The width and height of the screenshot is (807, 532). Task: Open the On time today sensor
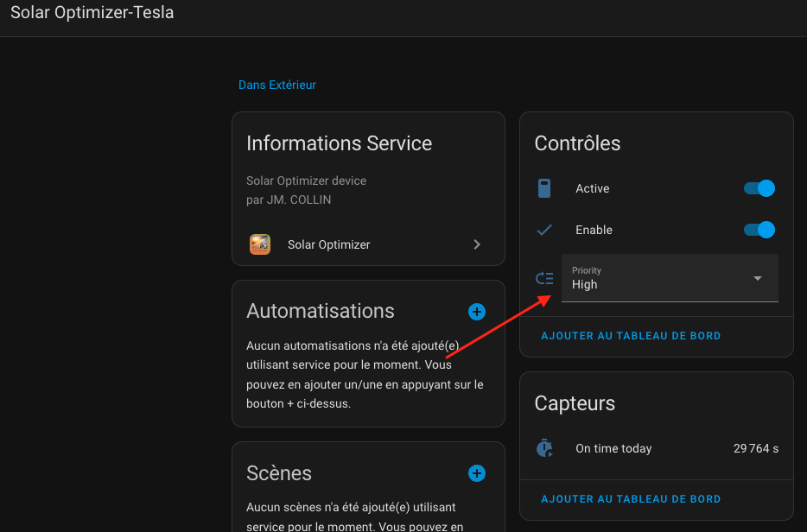(657, 448)
